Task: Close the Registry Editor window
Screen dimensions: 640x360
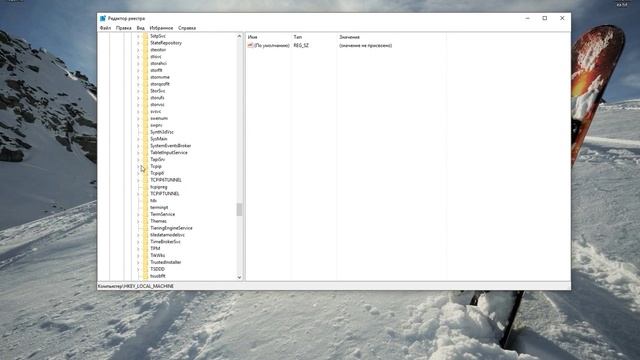Action: 562,18
